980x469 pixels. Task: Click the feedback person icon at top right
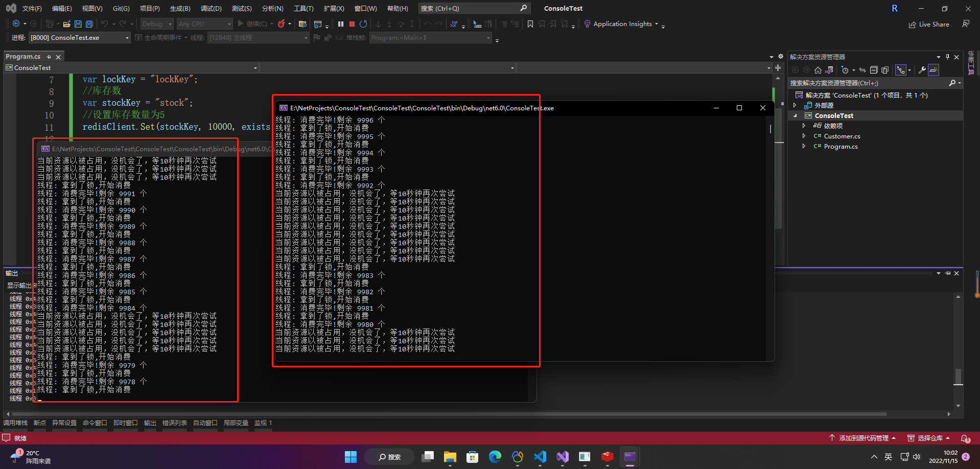click(966, 24)
